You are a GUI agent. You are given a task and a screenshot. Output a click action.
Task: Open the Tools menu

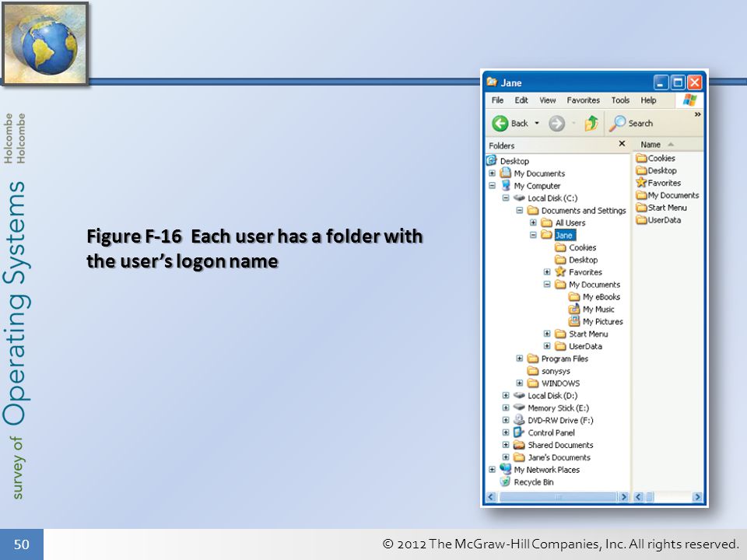pyautogui.click(x=620, y=100)
